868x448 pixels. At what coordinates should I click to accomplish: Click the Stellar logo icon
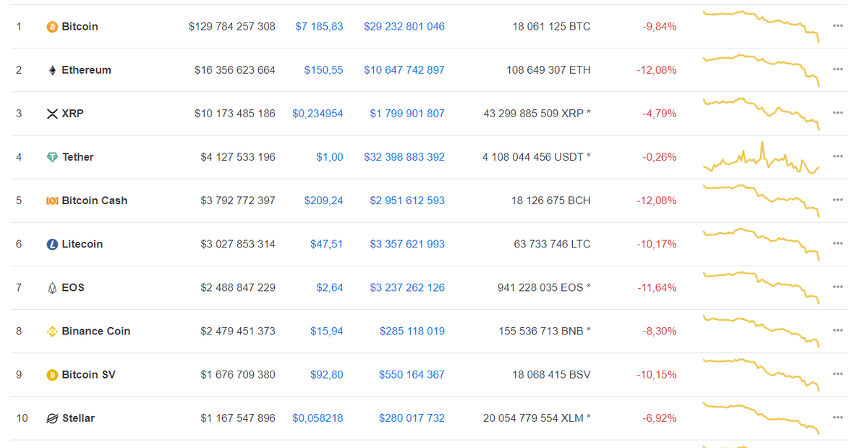51,418
